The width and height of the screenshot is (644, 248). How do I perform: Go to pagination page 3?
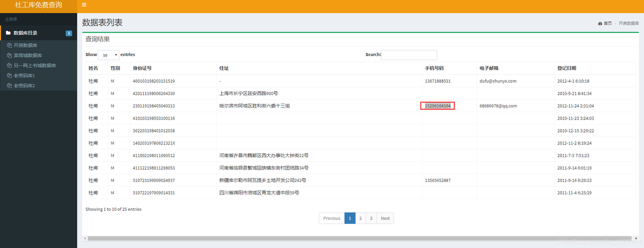[x=371, y=218]
